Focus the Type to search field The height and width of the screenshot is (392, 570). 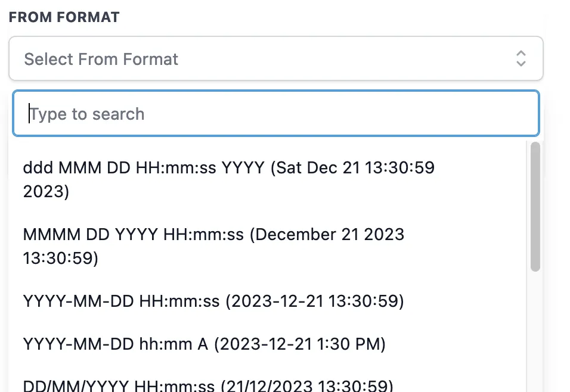click(275, 114)
